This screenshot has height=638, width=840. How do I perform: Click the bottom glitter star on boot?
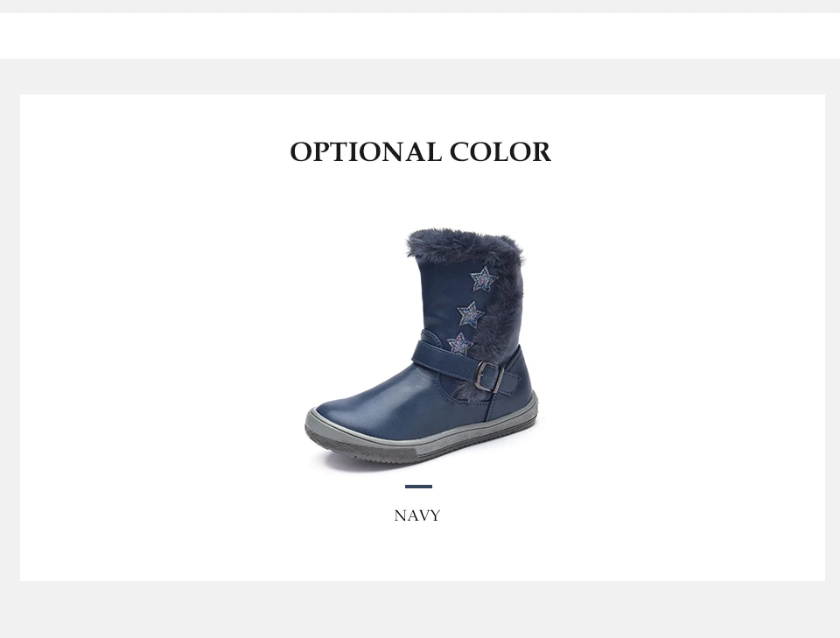(x=459, y=344)
